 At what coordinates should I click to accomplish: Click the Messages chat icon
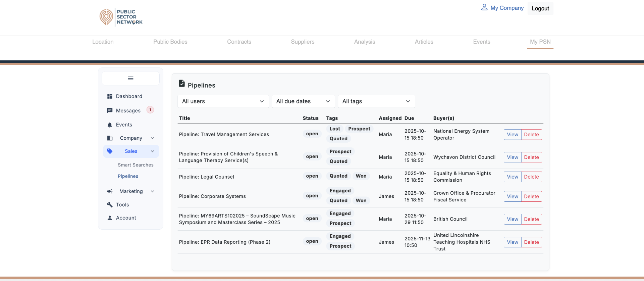[110, 110]
